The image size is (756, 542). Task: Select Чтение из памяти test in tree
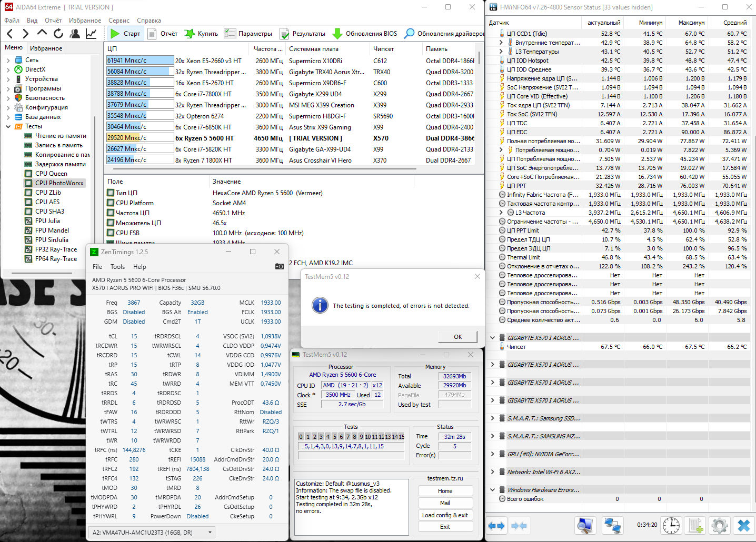61,136
